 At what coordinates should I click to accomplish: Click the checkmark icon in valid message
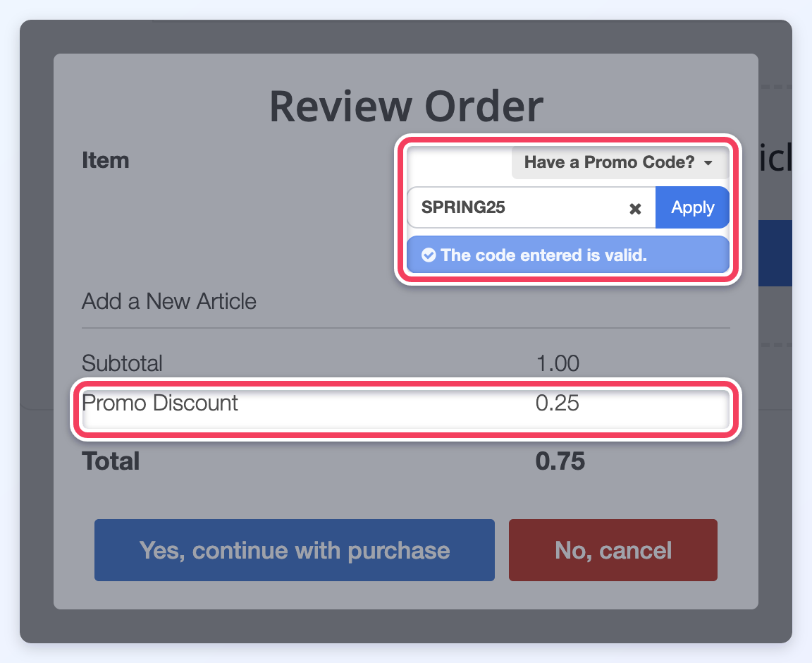click(429, 255)
